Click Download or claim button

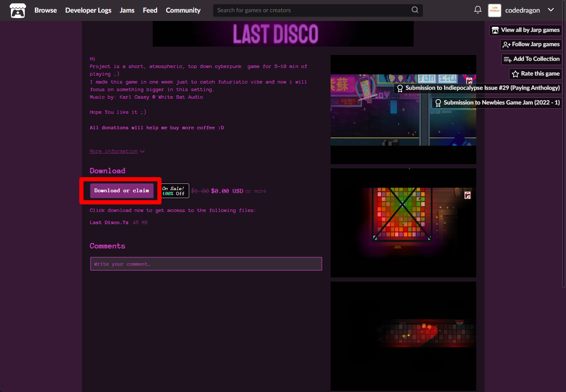[122, 191]
